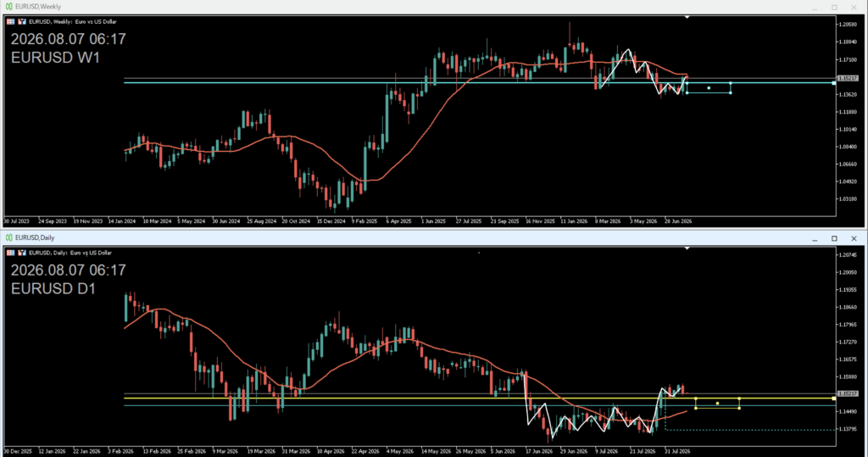868x457 pixels.
Task: Close the EURUSD,Daily chart window
Action: pos(854,239)
